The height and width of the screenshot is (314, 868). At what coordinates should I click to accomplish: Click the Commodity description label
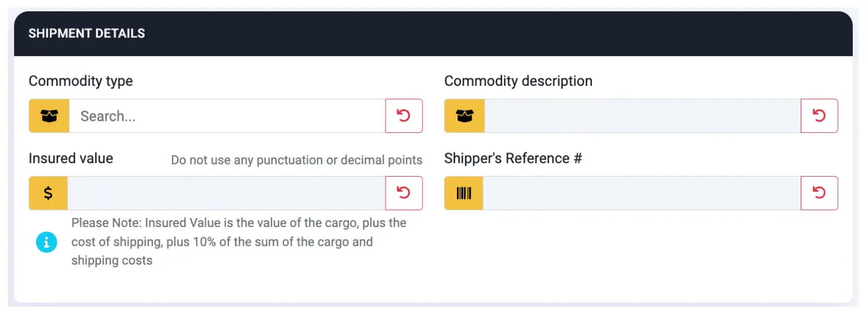518,81
